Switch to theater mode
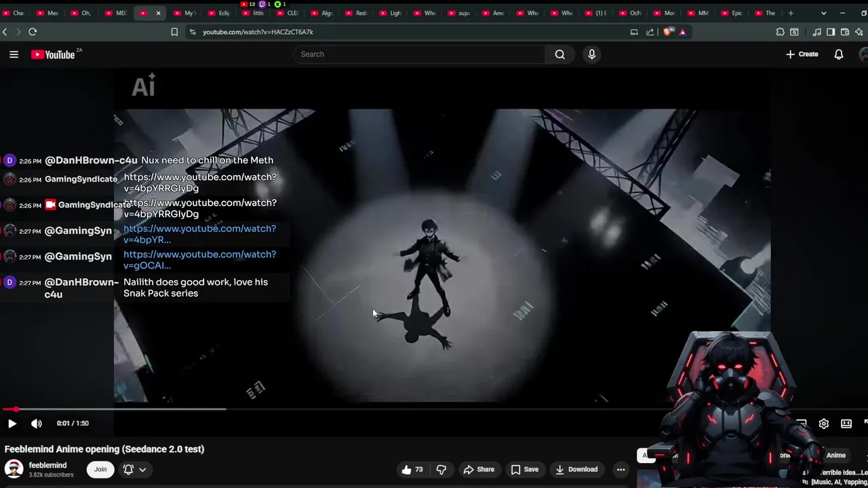 pos(846,424)
